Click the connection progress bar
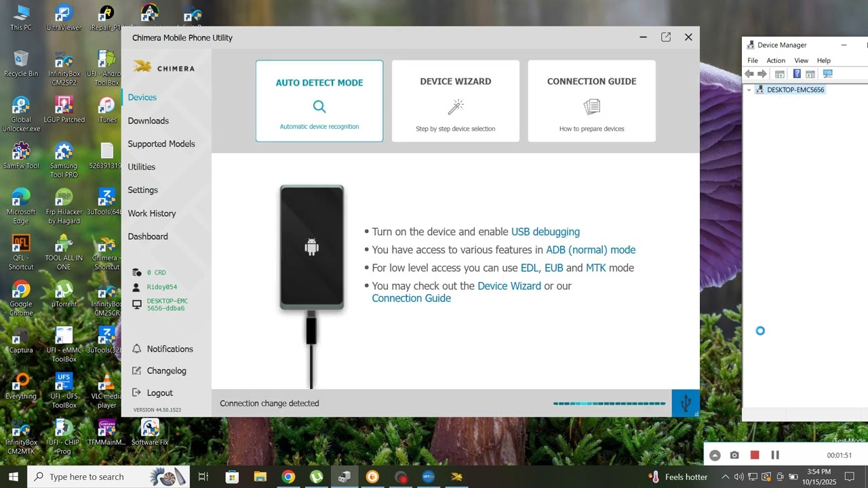868x488 pixels. [x=609, y=403]
